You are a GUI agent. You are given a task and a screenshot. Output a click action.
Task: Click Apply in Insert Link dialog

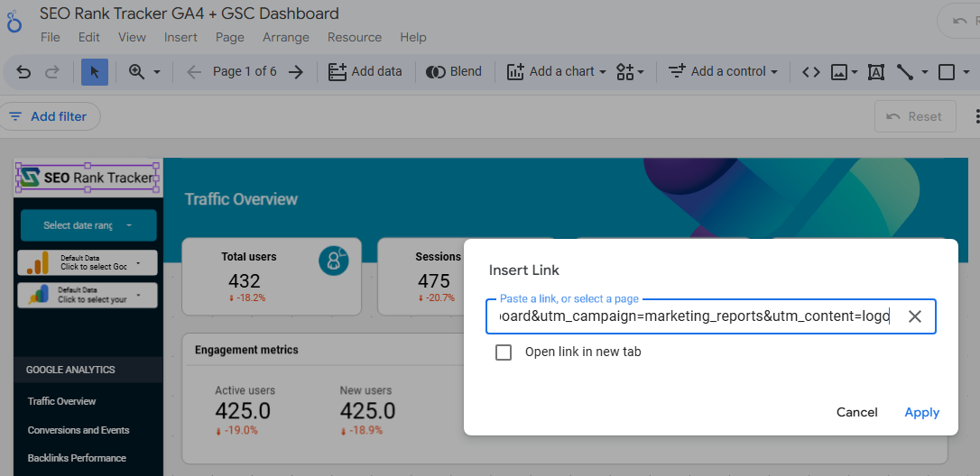(921, 412)
